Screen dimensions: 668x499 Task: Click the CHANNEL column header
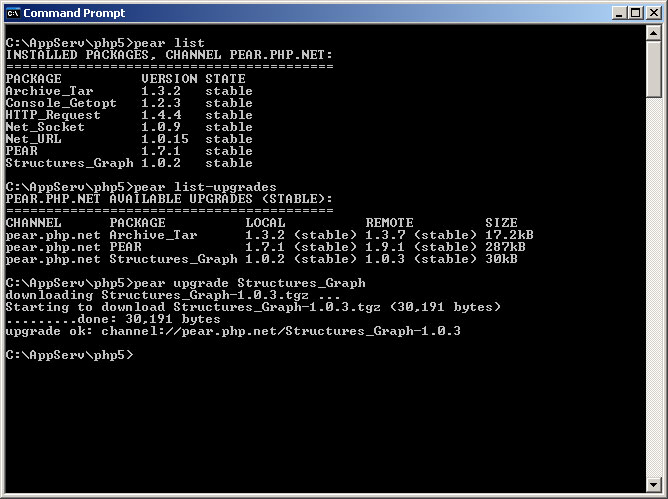34,223
